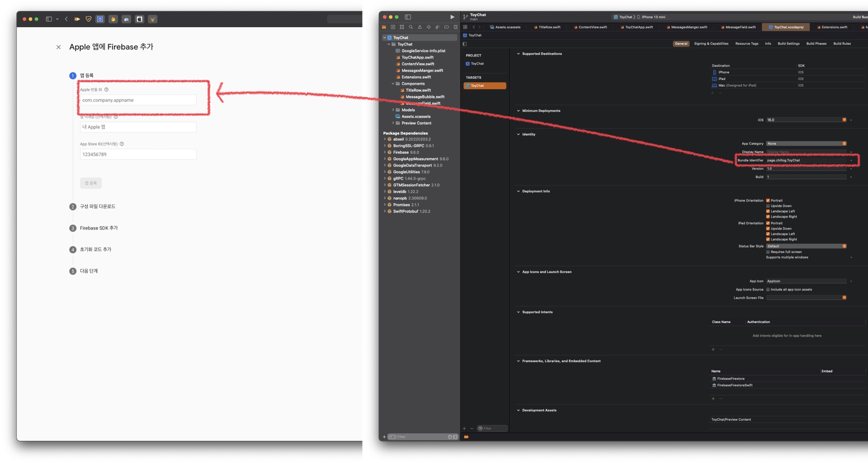Check Requires full screen option
This screenshot has height=463, width=868.
[x=768, y=252]
